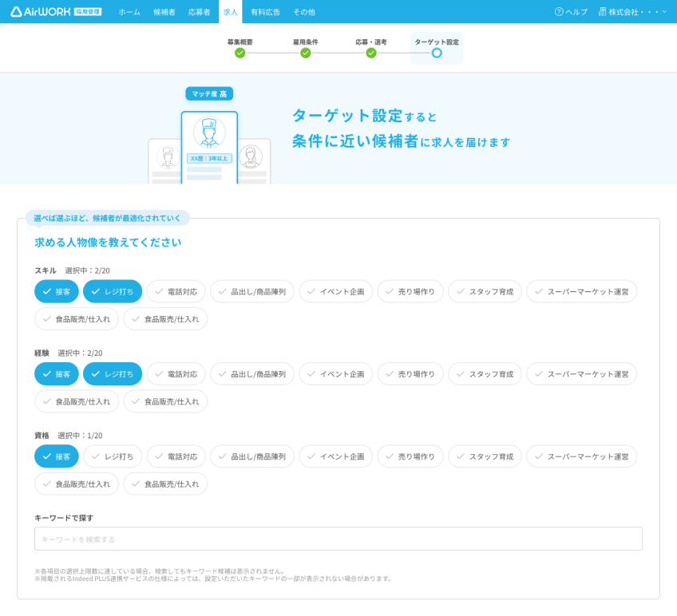The width and height of the screenshot is (677, 616).
Task: Select 電話対応 in 経験 section
Action: point(176,374)
